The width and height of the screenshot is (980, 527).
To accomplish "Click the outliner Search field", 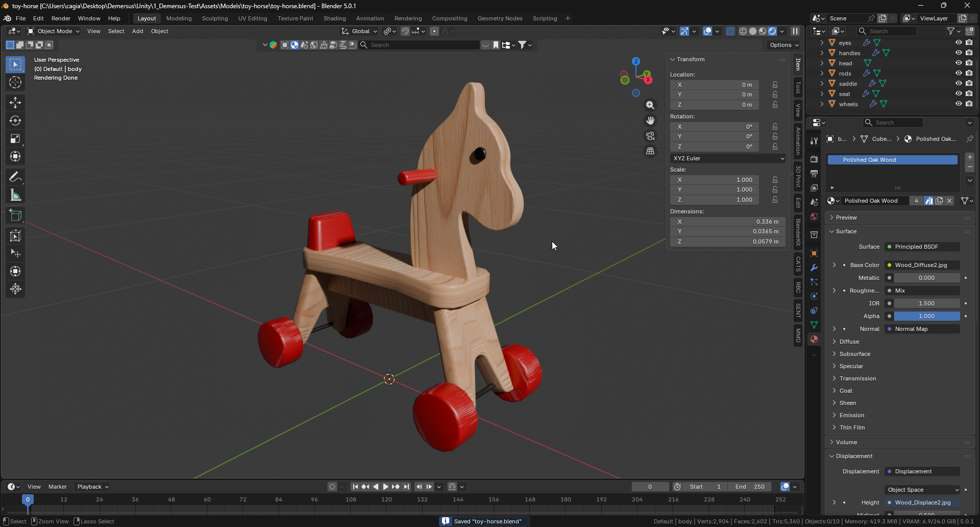I will pos(887,31).
